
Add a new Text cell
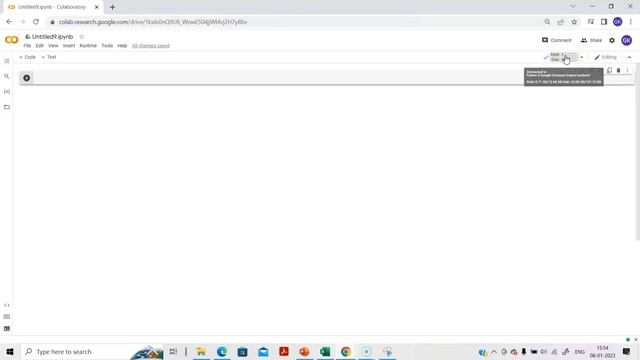coord(49,57)
